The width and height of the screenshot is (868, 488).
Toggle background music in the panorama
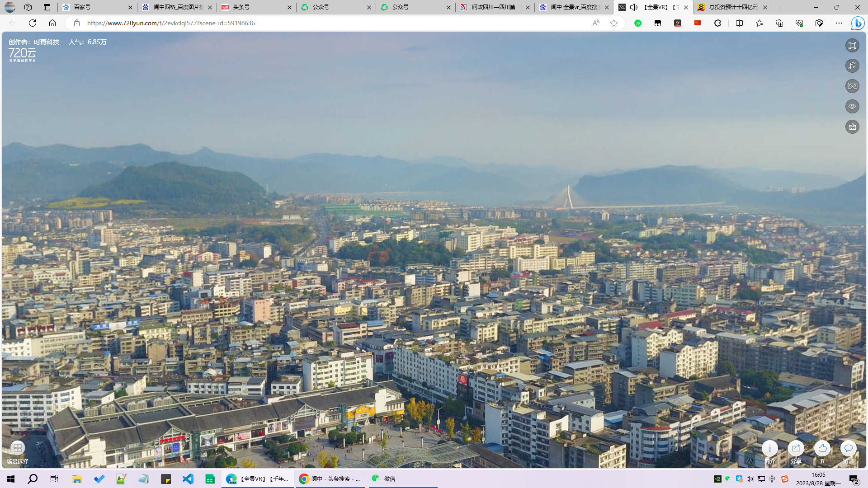pyautogui.click(x=852, y=66)
